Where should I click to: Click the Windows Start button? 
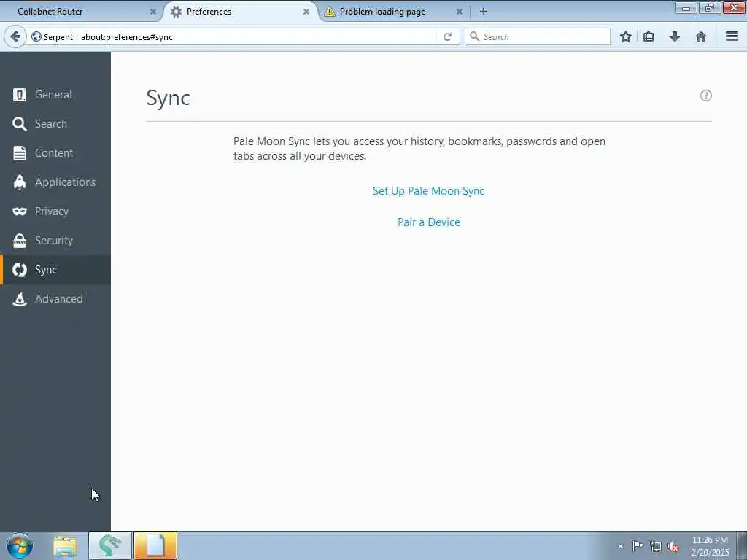coord(20,545)
